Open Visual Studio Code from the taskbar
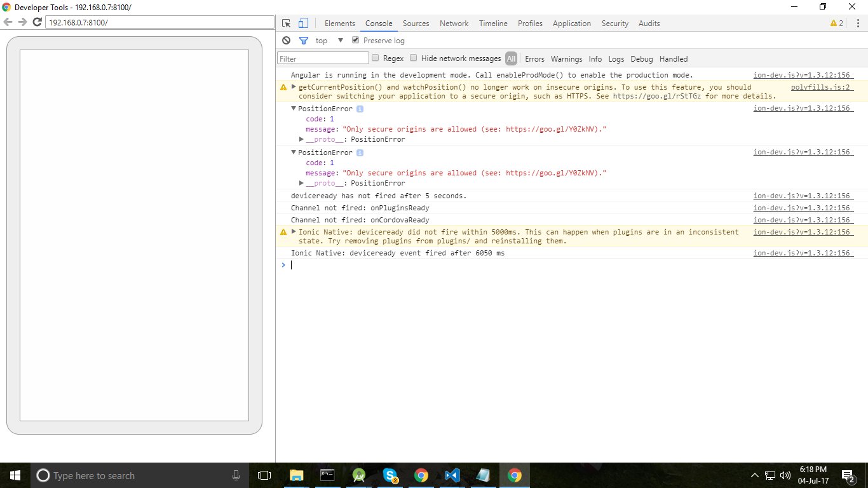 pyautogui.click(x=452, y=475)
